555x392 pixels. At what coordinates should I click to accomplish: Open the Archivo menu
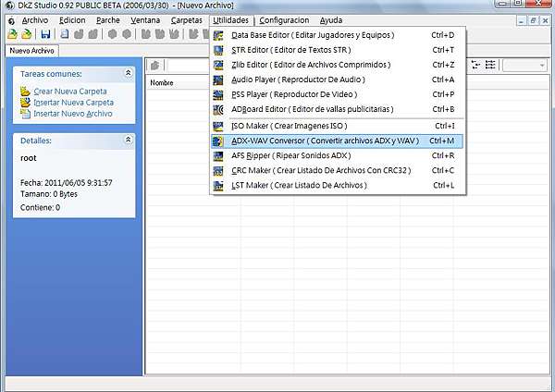[35, 20]
